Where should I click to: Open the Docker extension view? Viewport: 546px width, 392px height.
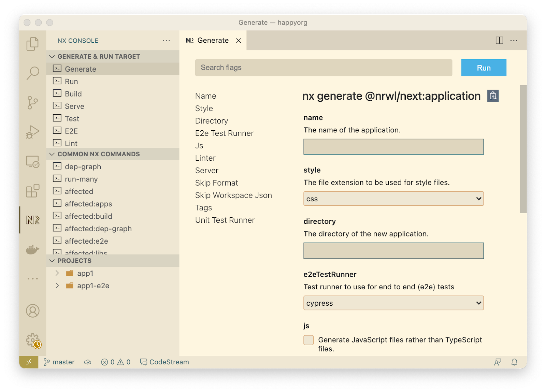click(x=32, y=249)
